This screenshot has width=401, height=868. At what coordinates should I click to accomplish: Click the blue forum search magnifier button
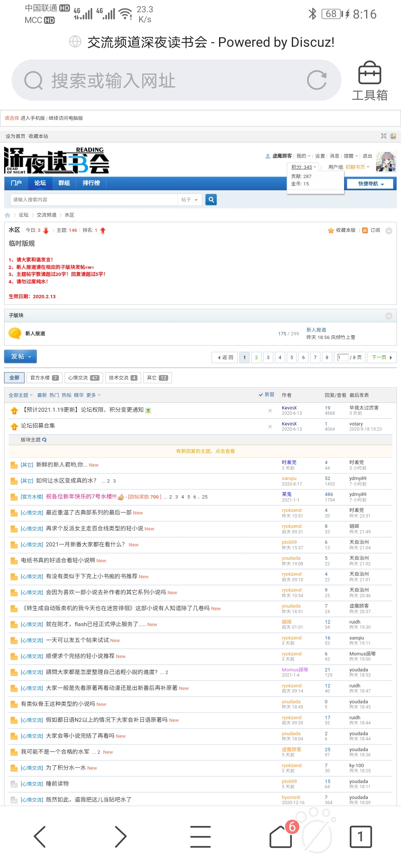click(211, 200)
